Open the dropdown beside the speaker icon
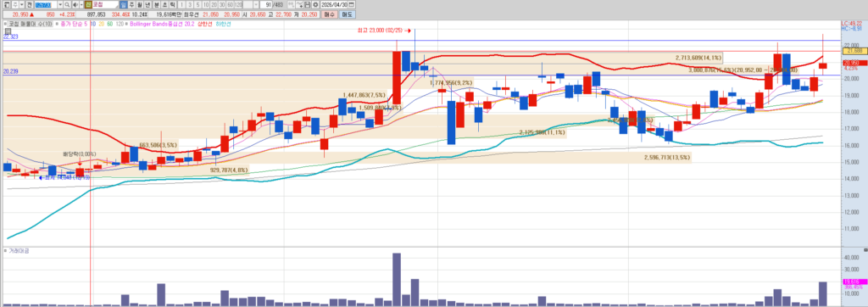Screen dimensions: 868x307 coord(81,4)
